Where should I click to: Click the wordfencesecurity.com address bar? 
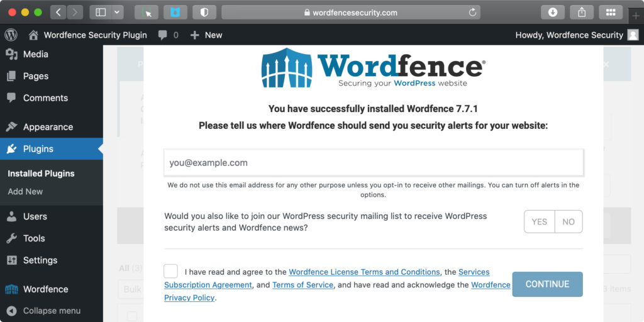coord(351,13)
